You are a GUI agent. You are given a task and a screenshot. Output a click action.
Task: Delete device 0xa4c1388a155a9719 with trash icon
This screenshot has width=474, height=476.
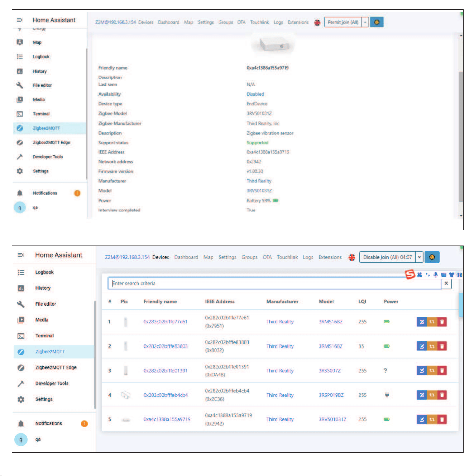[x=442, y=419]
